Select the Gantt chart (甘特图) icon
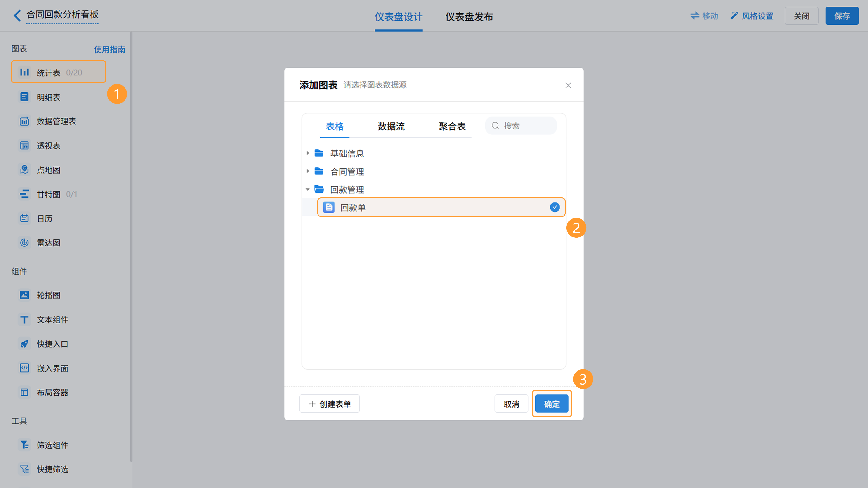The width and height of the screenshot is (868, 488). pyautogui.click(x=24, y=194)
